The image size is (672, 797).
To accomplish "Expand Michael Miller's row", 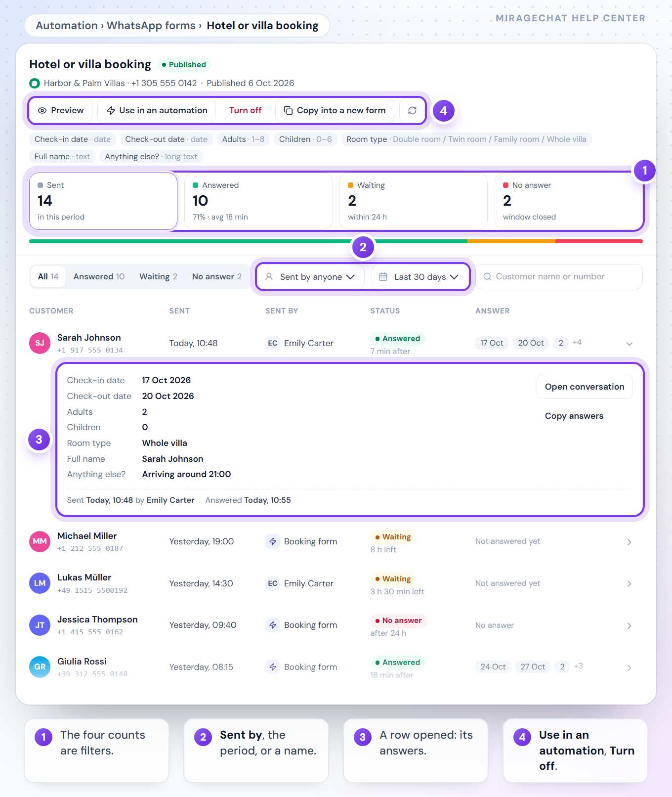I will (x=629, y=542).
